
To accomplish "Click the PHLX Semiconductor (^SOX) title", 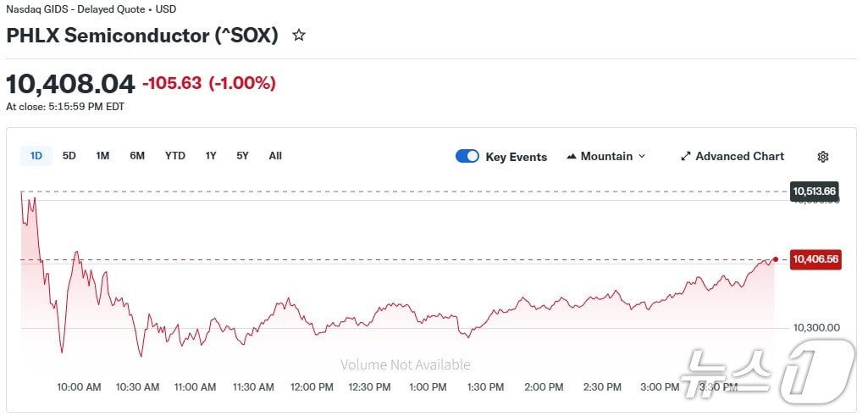I will tap(142, 36).
